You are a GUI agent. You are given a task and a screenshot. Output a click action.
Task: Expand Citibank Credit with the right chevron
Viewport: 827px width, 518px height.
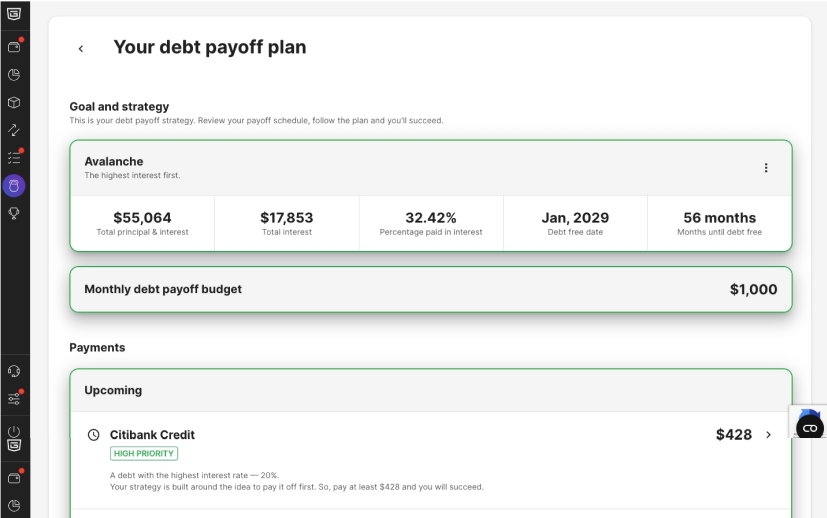[768, 435]
